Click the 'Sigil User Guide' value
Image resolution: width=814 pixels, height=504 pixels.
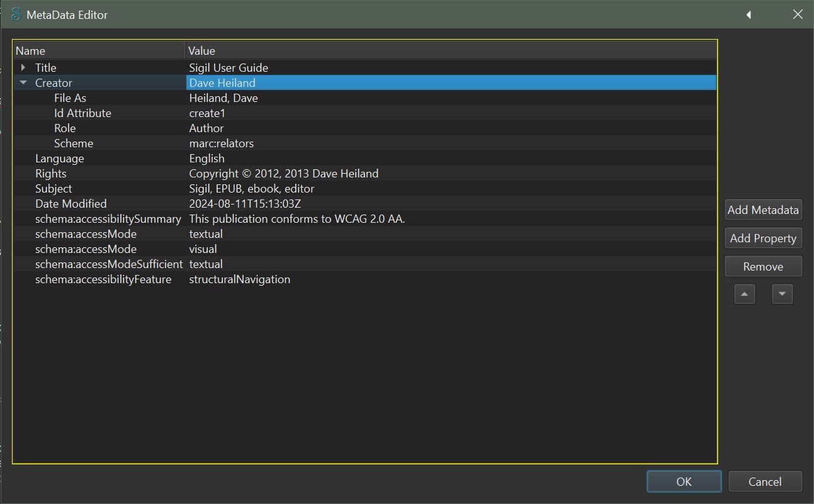pyautogui.click(x=229, y=67)
